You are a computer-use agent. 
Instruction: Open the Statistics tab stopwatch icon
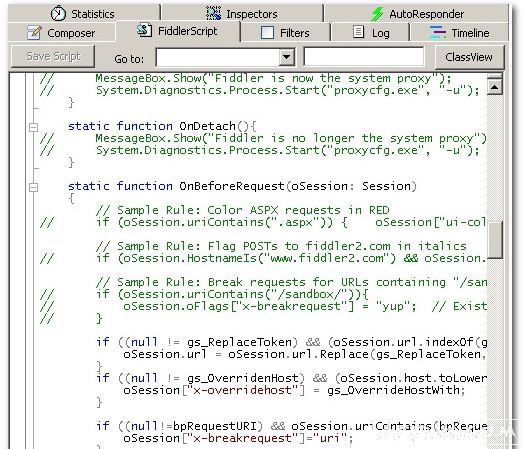pyautogui.click(x=58, y=13)
